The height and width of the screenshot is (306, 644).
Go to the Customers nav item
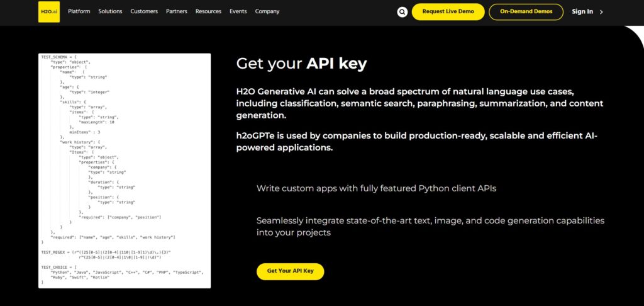pos(144,11)
